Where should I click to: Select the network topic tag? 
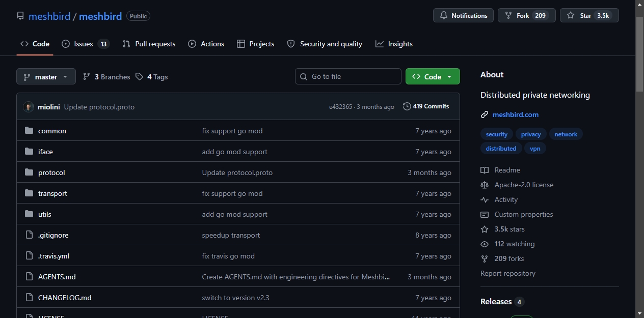(566, 134)
